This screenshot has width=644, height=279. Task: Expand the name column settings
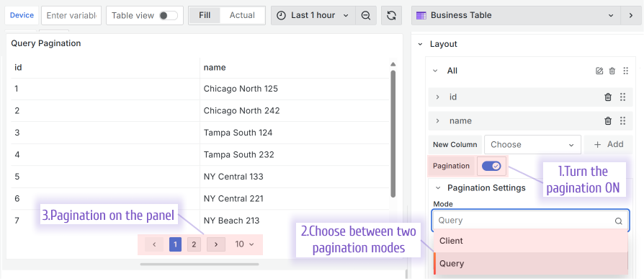tap(438, 121)
